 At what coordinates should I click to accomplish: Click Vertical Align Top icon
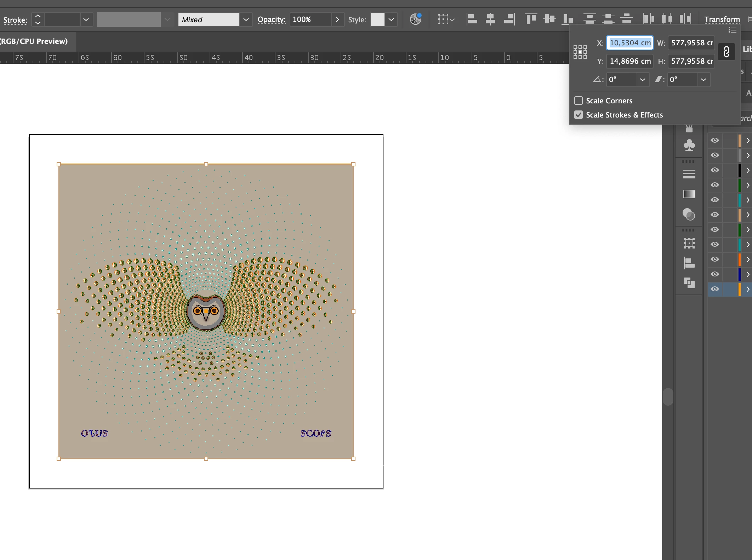click(x=531, y=19)
